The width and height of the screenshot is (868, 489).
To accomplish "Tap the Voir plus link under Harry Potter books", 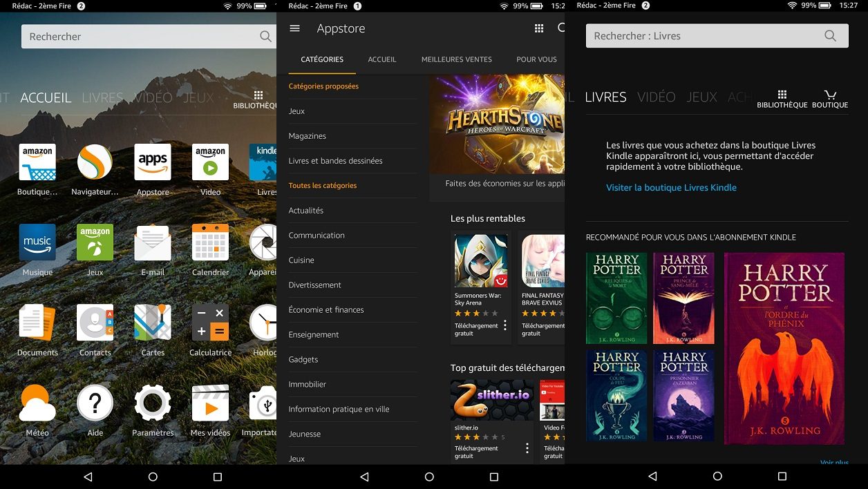I will pos(835,462).
